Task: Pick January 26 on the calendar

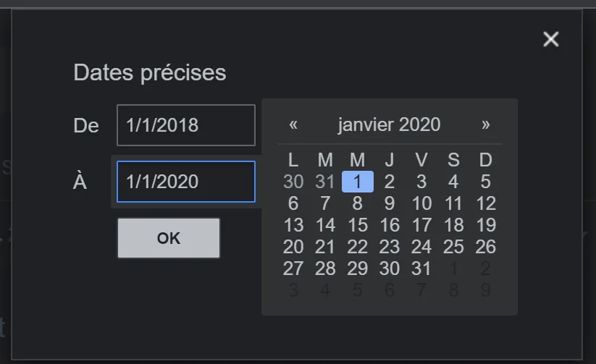Action: [485, 247]
